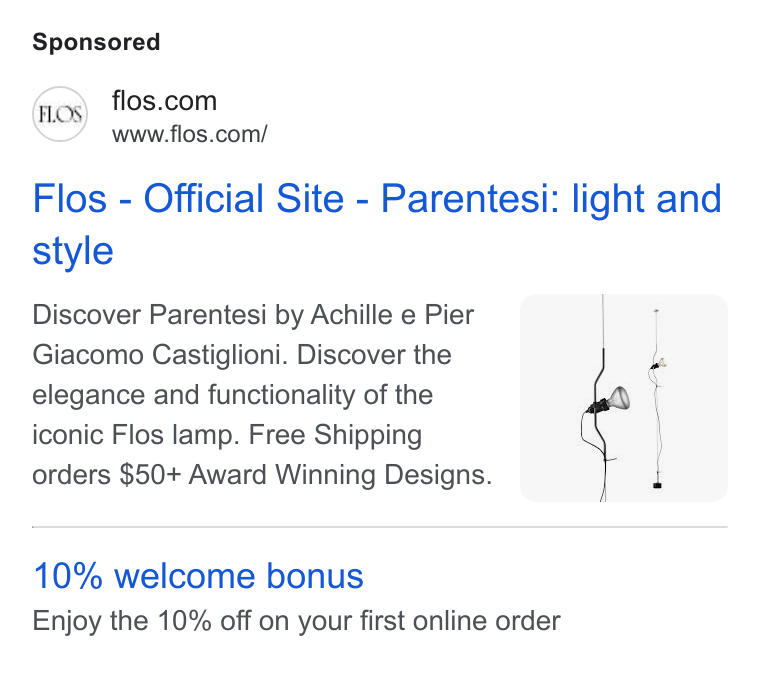
Task: Click the circular FLOS logo icon
Action: tap(60, 114)
